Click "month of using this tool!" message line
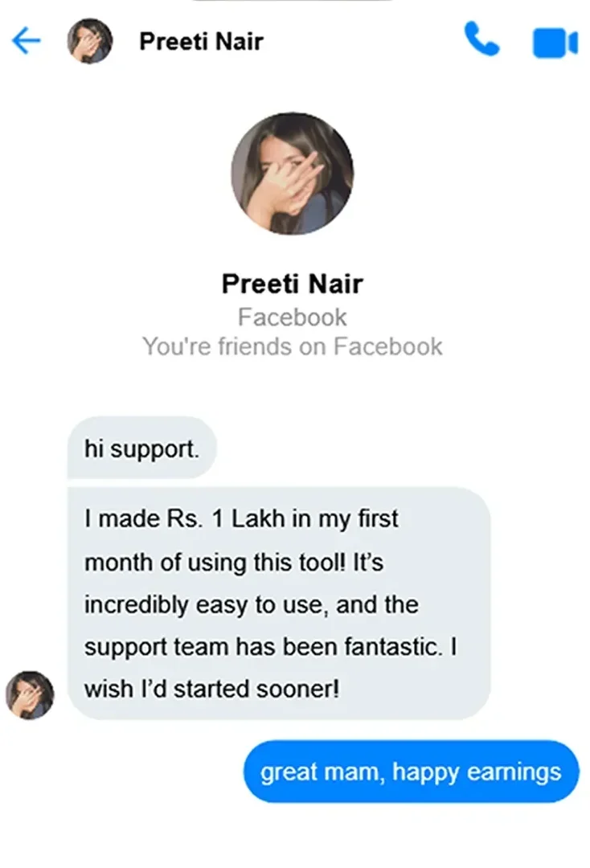The width and height of the screenshot is (590, 868). [x=233, y=563]
